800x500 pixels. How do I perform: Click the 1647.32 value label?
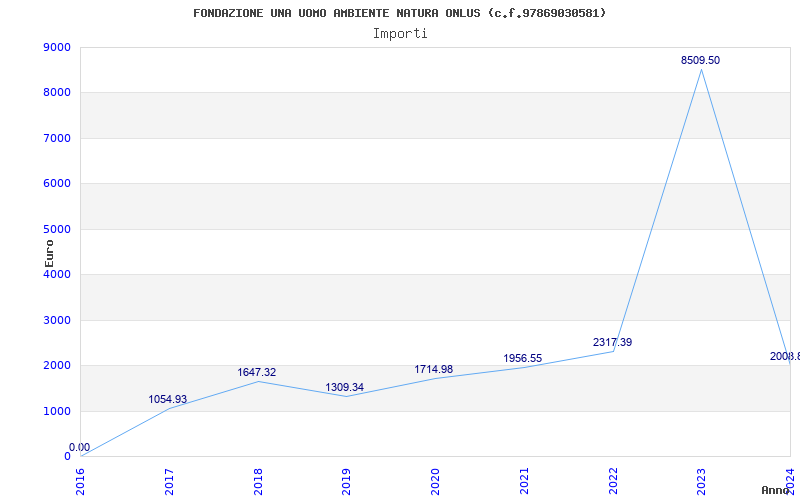coord(257,373)
